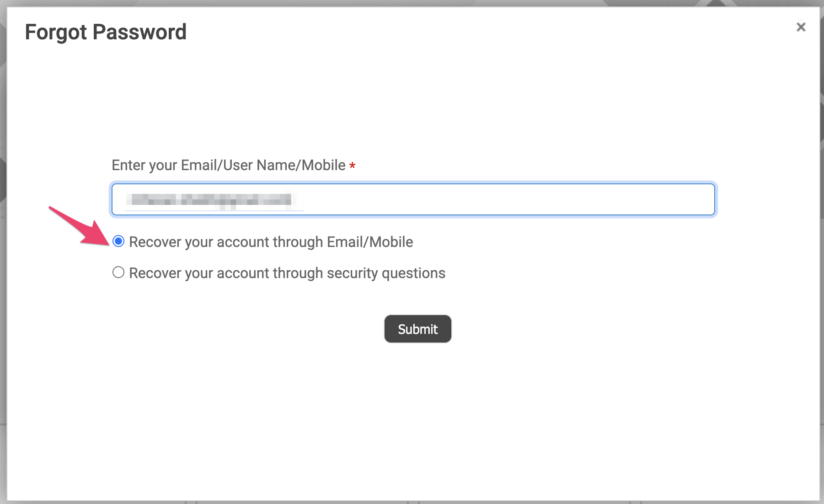Click the Submit button
The height and width of the screenshot is (504, 824).
pyautogui.click(x=417, y=329)
